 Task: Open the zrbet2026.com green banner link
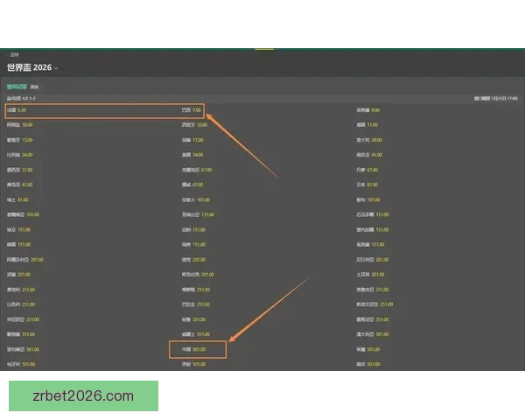coord(83,395)
